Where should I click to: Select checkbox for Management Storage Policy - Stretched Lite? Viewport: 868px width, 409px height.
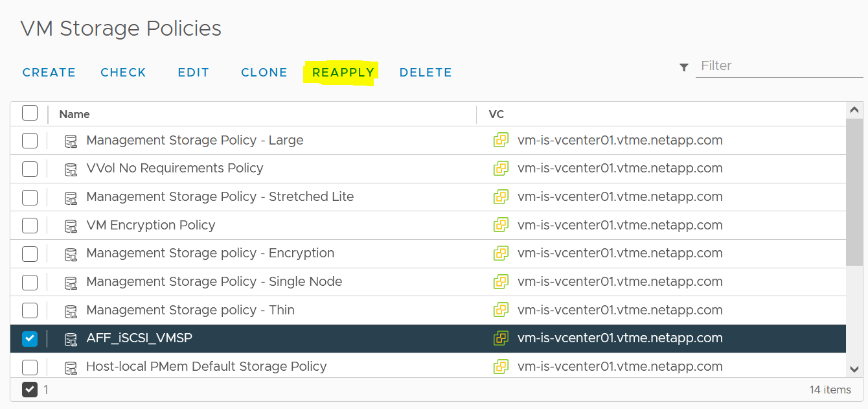[30, 197]
